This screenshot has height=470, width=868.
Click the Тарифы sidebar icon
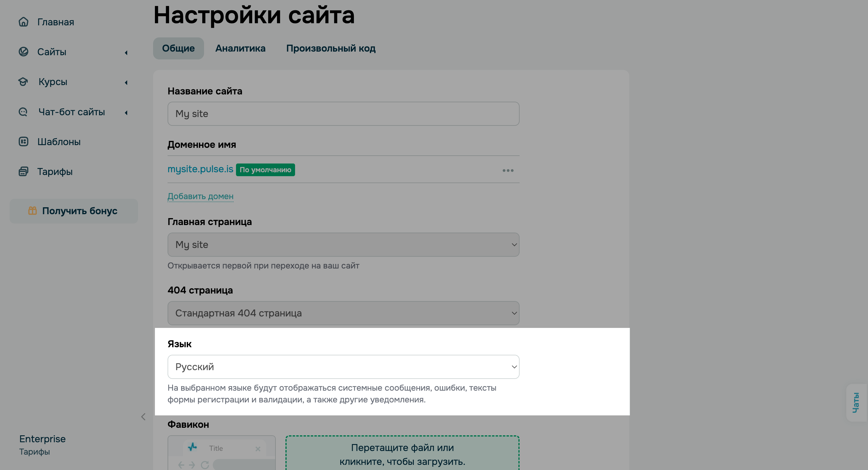23,171
